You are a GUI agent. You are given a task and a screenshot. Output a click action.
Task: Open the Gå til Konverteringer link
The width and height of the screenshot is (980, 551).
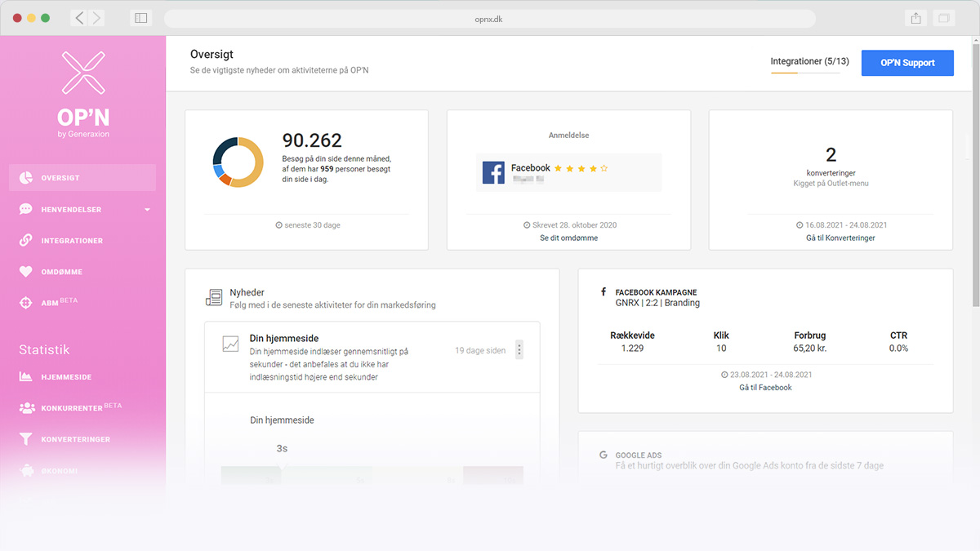tap(830, 238)
